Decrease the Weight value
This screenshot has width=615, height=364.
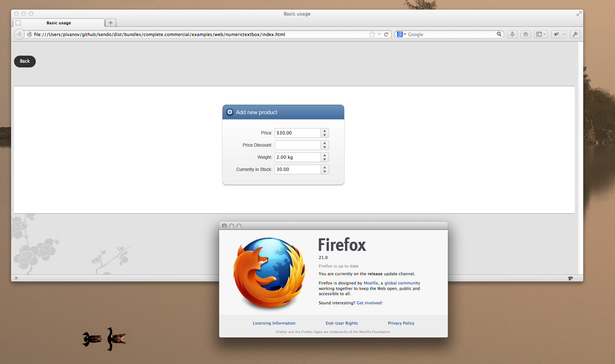[325, 160]
